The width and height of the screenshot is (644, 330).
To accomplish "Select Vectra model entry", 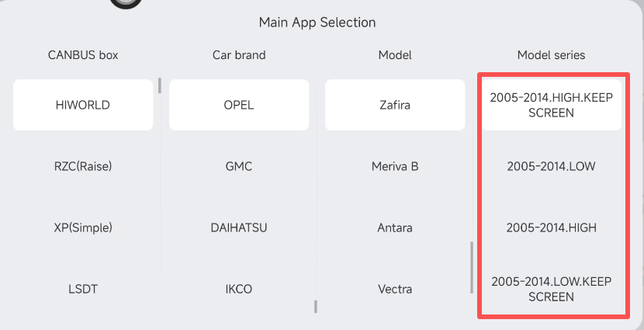I will click(x=395, y=289).
